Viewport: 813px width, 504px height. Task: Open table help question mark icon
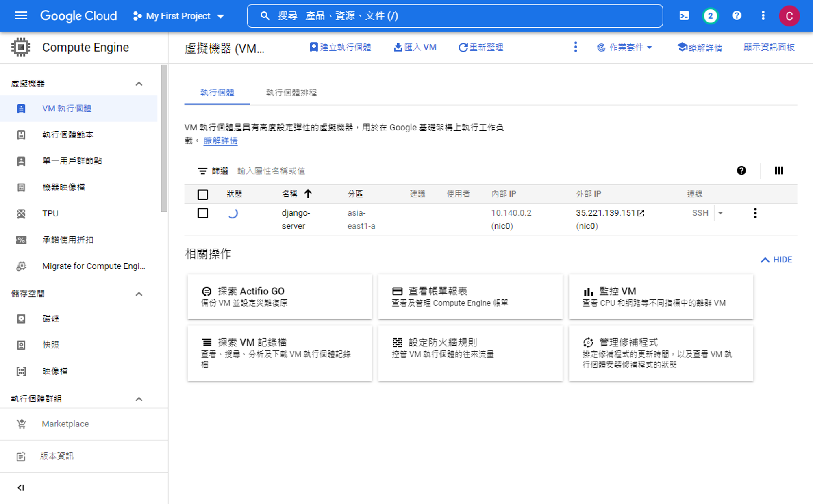[741, 171]
